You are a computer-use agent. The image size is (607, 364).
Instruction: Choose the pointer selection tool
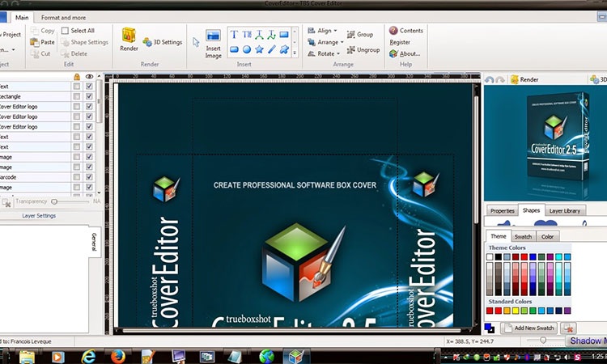pos(196,42)
